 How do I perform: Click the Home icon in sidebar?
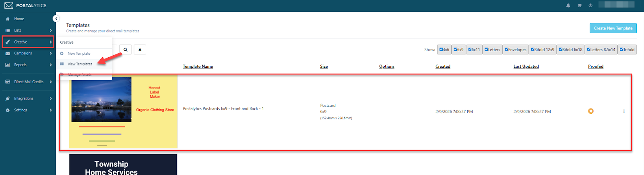[x=8, y=19]
